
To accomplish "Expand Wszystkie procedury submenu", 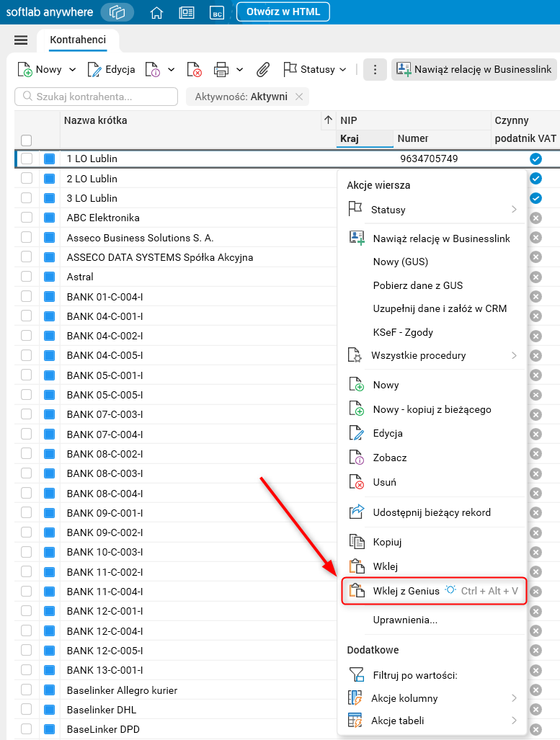I will pos(514,355).
